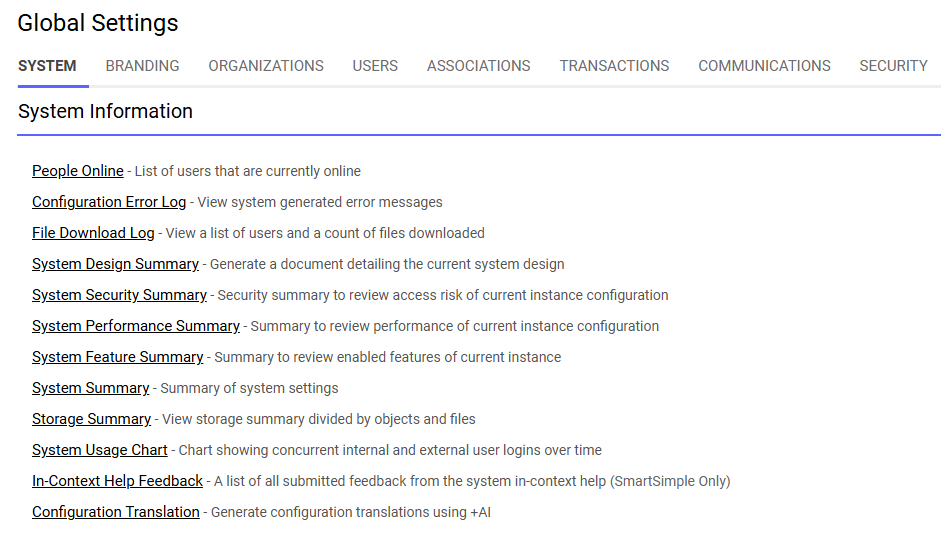The image size is (941, 537).
Task: View the Storage Summary
Action: [91, 419]
